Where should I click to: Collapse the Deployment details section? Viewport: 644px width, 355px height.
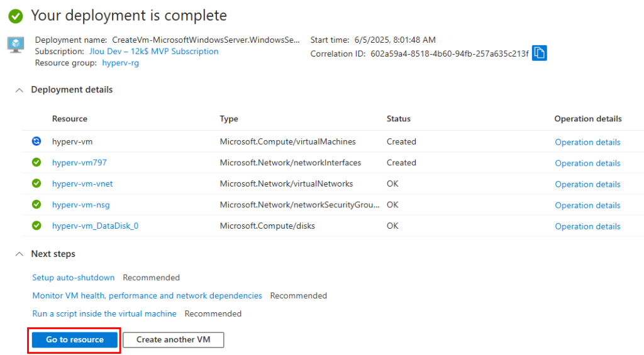pos(19,90)
